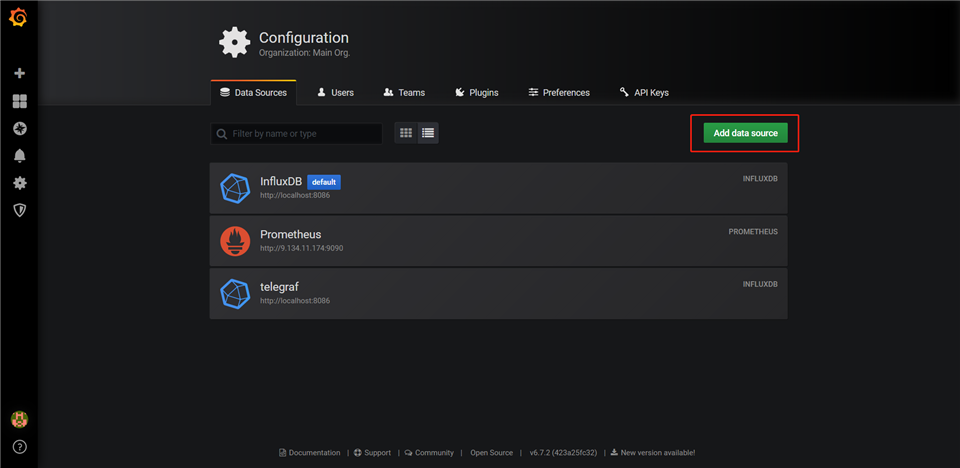Viewport: 960px width, 468px height.
Task: Click the InfluxDB data source logo icon
Action: (235, 188)
